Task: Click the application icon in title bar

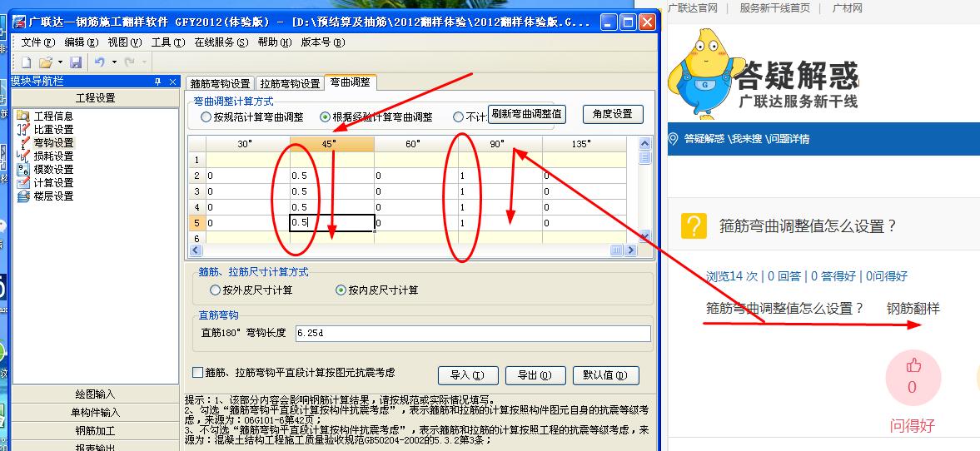Action: click(20, 22)
